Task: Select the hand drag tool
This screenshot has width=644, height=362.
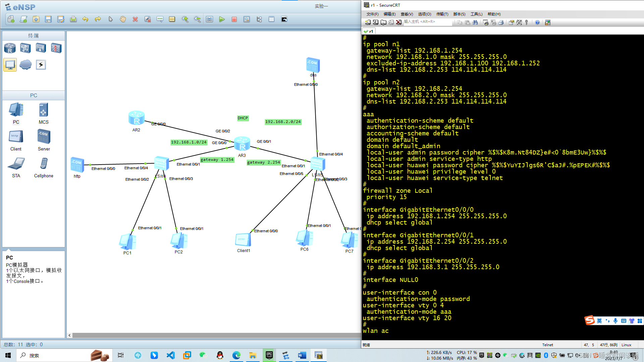Action: click(x=123, y=19)
